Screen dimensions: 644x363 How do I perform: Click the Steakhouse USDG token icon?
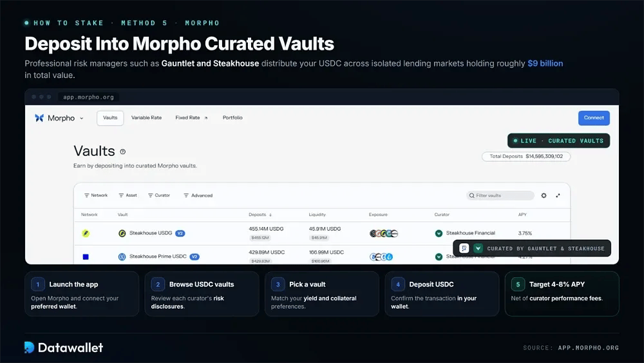point(122,233)
